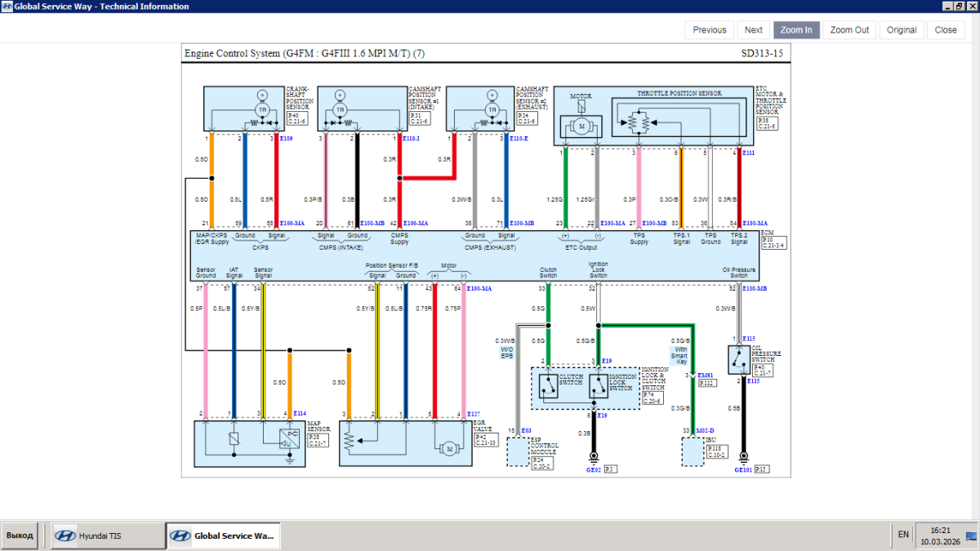
Task: Click the oil pressure switch symbol
Action: coord(738,360)
